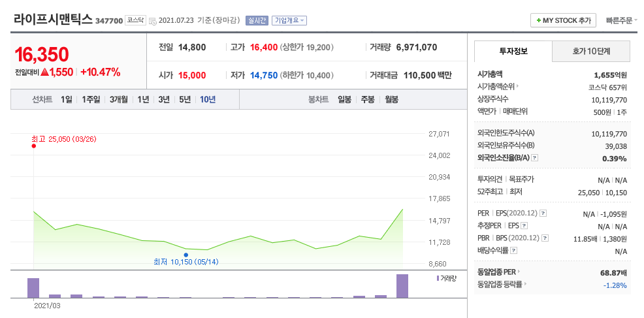Click the 시가 value 15,000
The image size is (644, 318).
coord(192,76)
